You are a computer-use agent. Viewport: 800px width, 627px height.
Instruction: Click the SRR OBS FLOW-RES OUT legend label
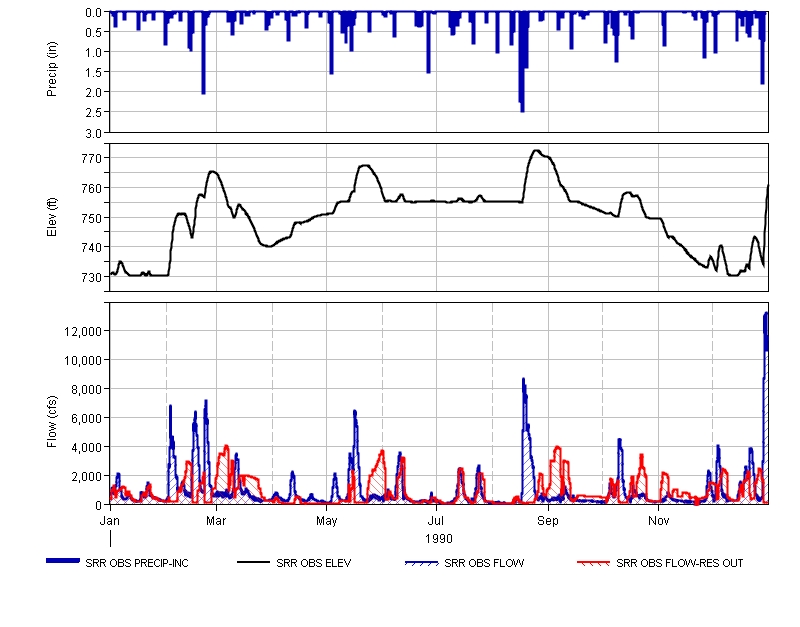(x=680, y=563)
